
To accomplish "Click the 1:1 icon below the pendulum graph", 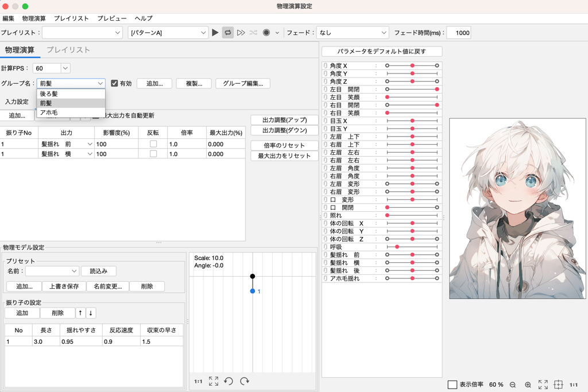I will point(199,381).
